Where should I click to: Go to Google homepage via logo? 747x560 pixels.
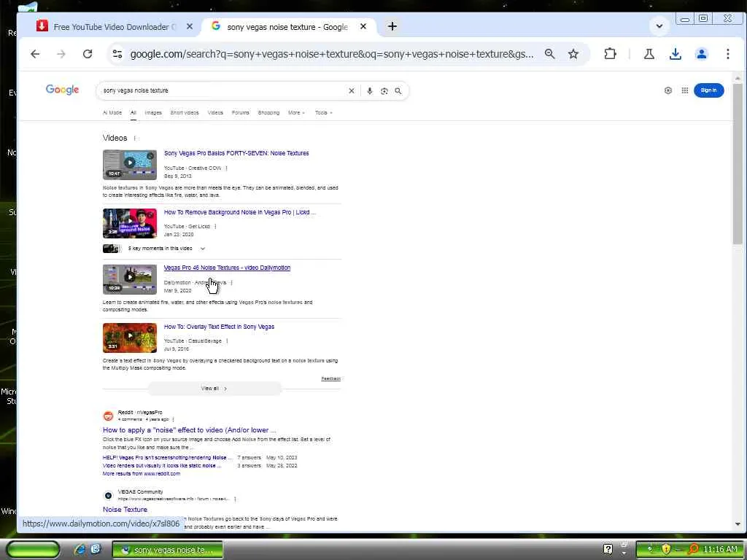coord(63,90)
